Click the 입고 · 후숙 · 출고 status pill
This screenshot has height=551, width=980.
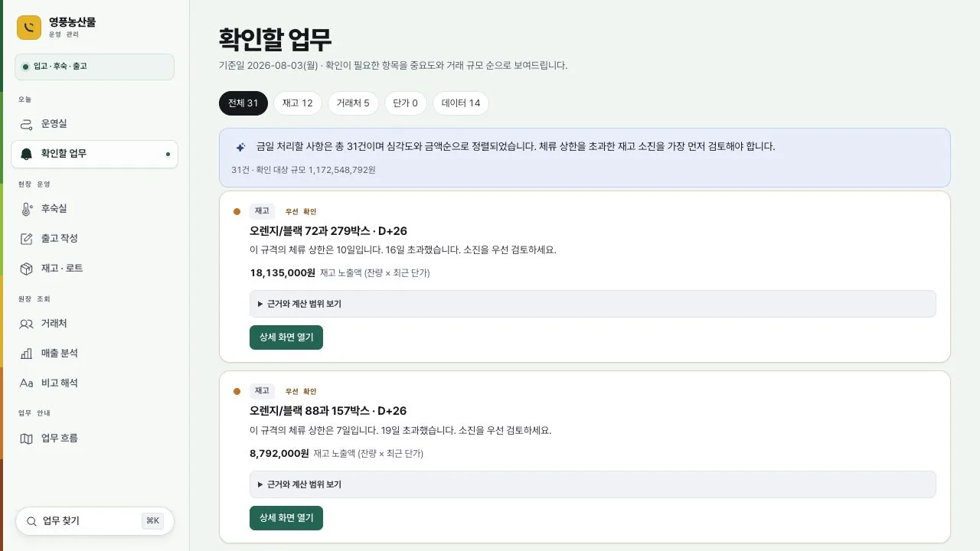[94, 67]
